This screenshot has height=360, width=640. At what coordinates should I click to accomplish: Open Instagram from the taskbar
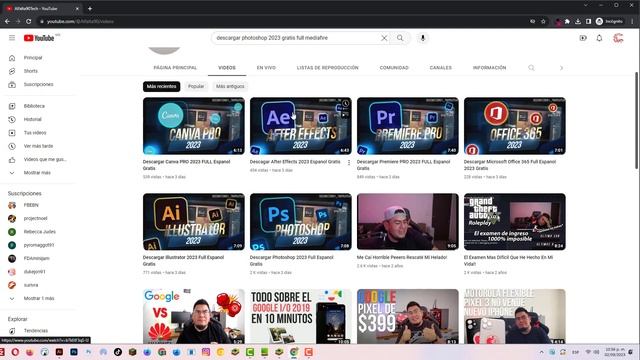click(x=206, y=352)
